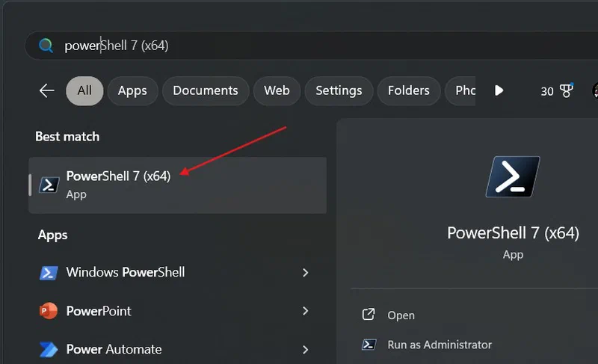
Task: Click the Best match heading
Action: point(67,137)
